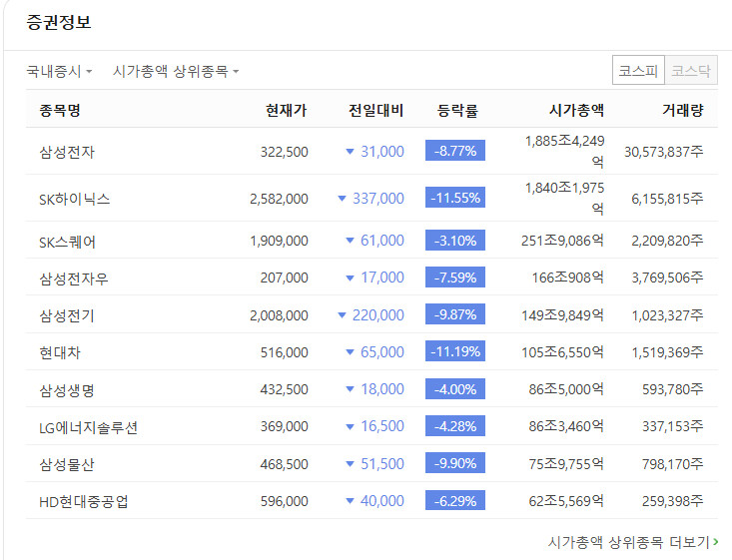Expand the 시가총액 상위종목 dropdown

[x=176, y=72]
